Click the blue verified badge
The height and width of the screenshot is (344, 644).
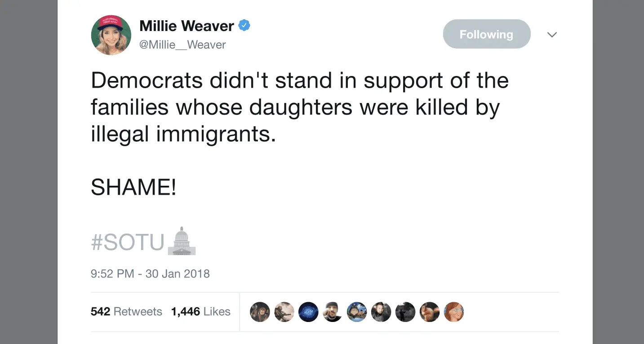click(x=244, y=26)
